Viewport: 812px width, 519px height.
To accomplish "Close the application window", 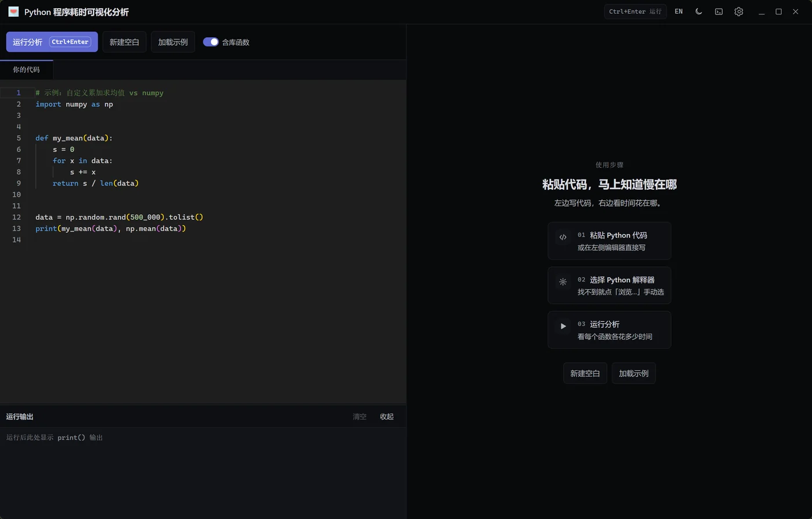I will pos(796,12).
